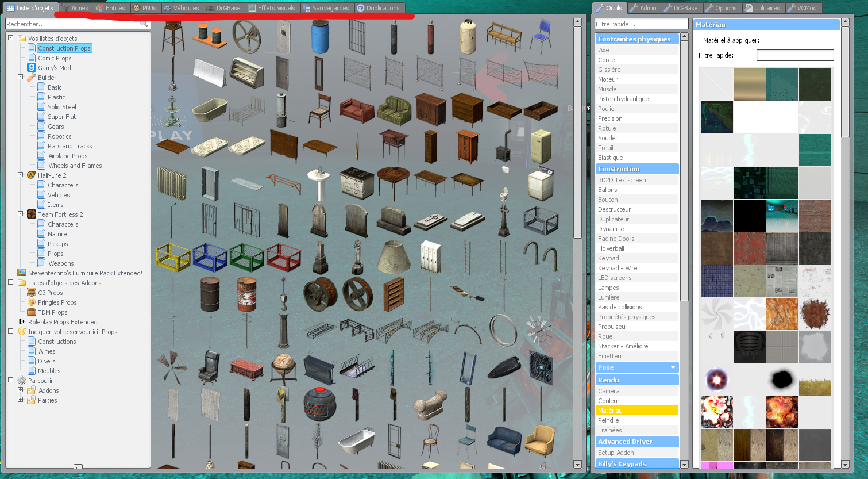Click the search magnifier icon
868x479 pixels.
[x=144, y=24]
